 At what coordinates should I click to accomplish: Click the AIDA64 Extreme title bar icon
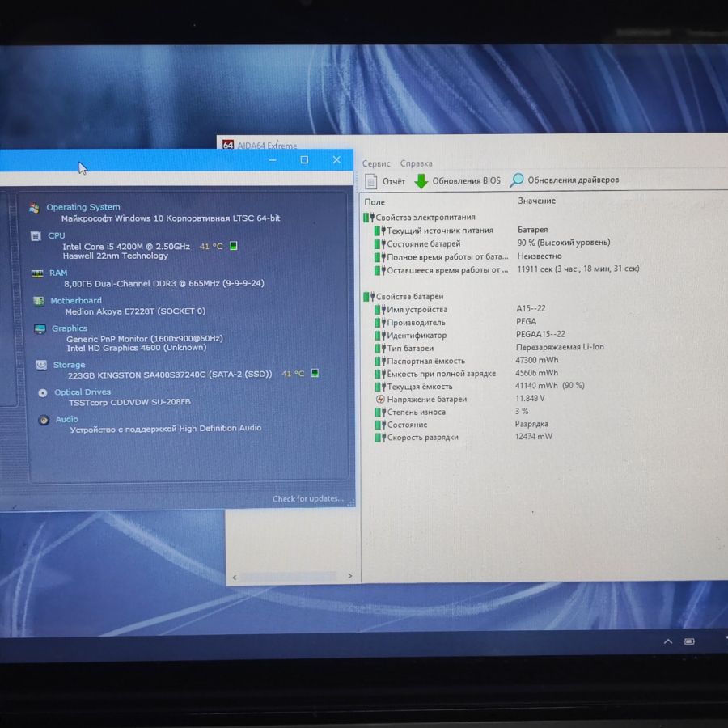coord(228,145)
